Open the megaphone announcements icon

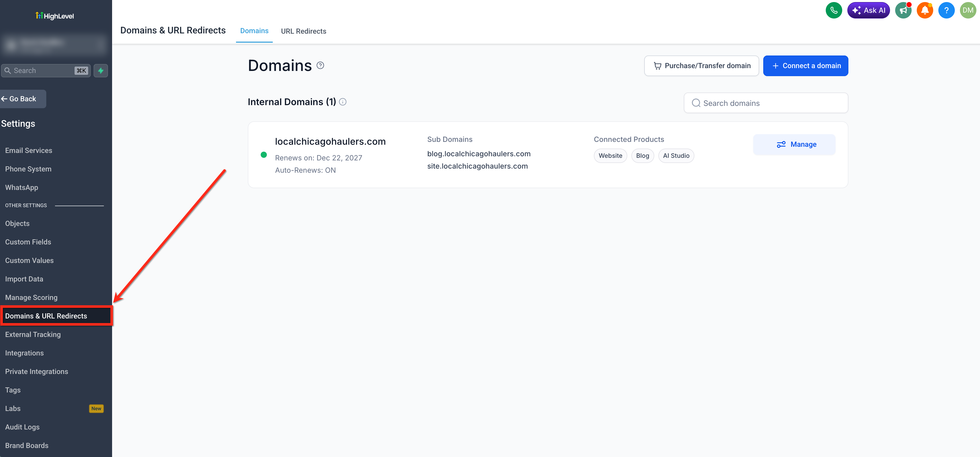pos(903,10)
